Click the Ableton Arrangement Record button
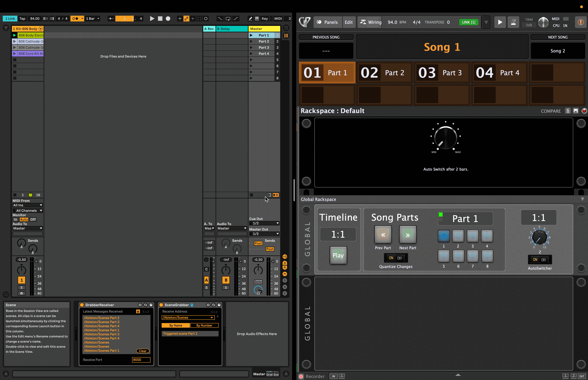The height and width of the screenshot is (380, 588). coord(168,19)
